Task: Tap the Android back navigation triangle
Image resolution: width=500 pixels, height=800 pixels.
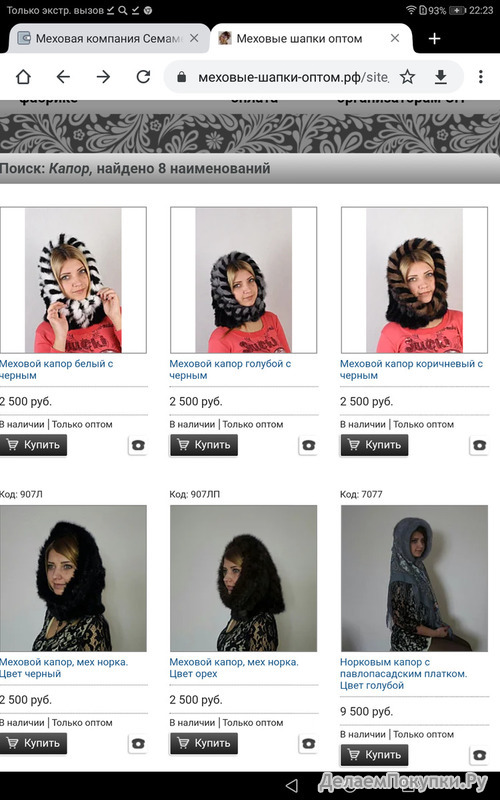Action: click(x=291, y=785)
